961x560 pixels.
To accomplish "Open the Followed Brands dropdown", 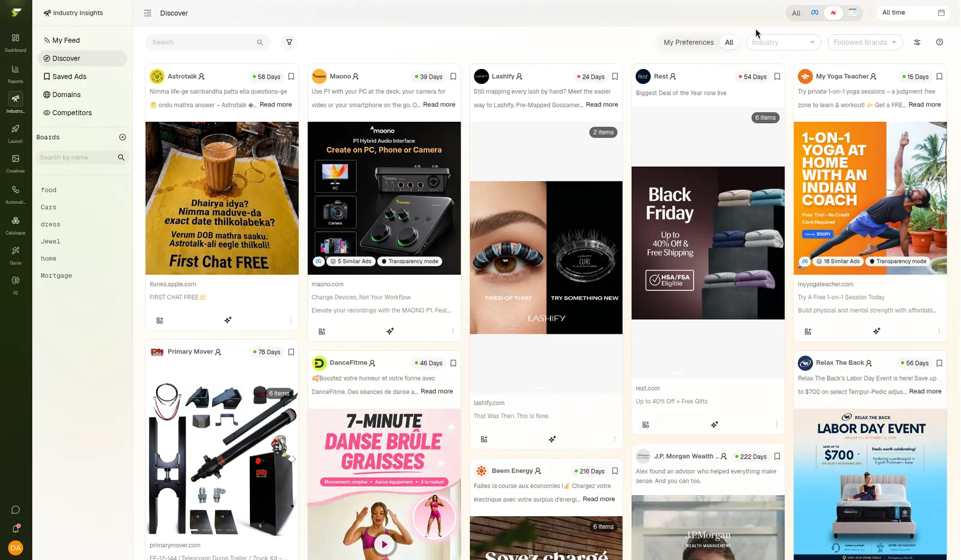I will 864,42.
